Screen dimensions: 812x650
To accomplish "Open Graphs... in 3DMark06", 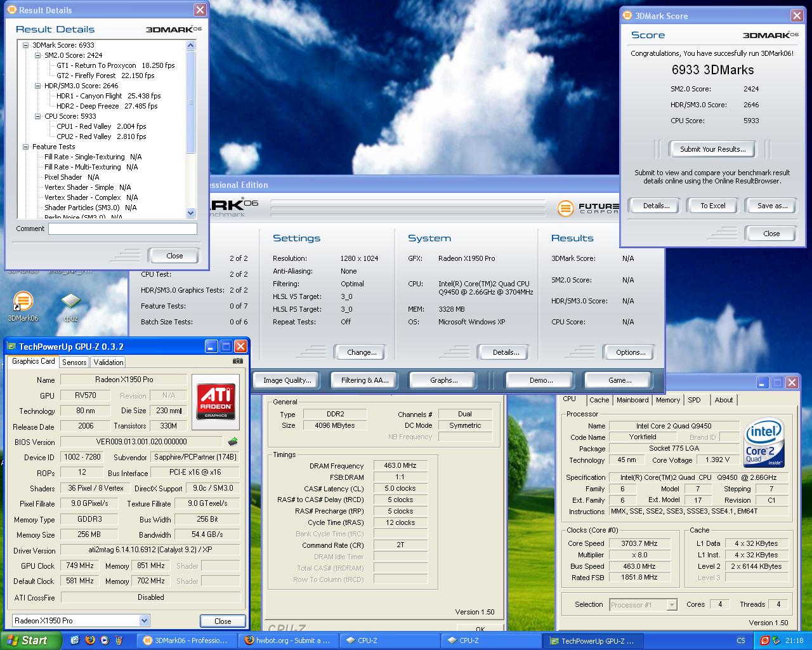I will [443, 380].
